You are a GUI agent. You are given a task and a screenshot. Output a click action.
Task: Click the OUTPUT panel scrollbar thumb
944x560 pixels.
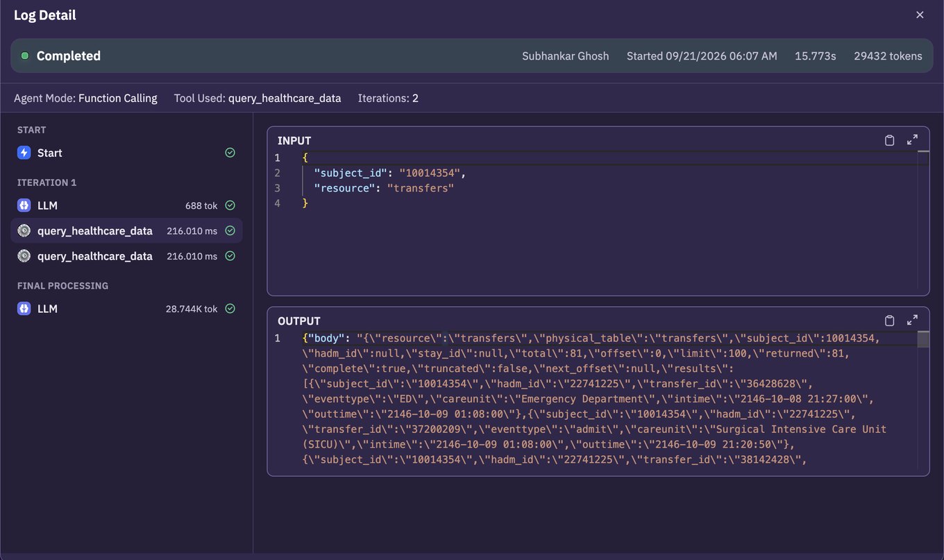[x=923, y=339]
